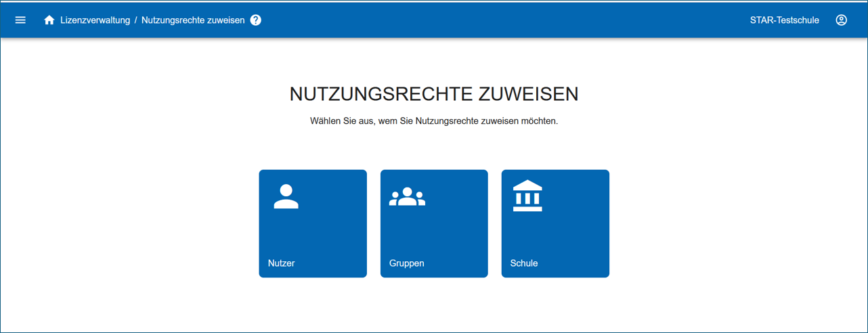The image size is (868, 333).
Task: Click the slash separator in the breadcrumb
Action: click(135, 20)
